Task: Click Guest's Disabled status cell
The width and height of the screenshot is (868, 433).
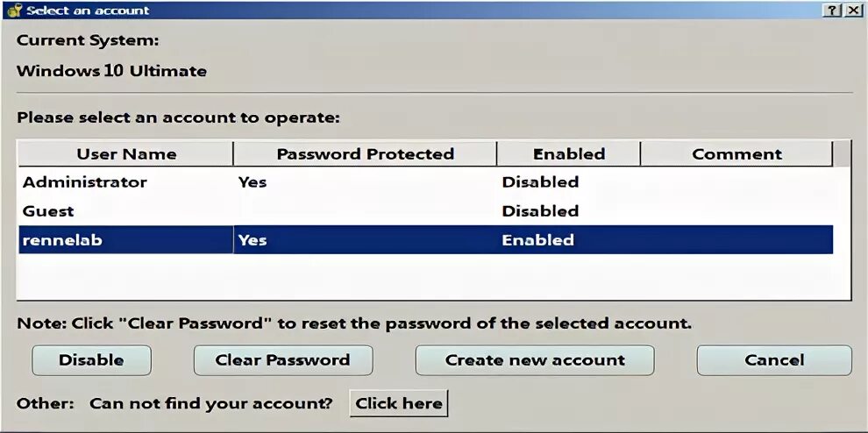Action: click(x=540, y=211)
